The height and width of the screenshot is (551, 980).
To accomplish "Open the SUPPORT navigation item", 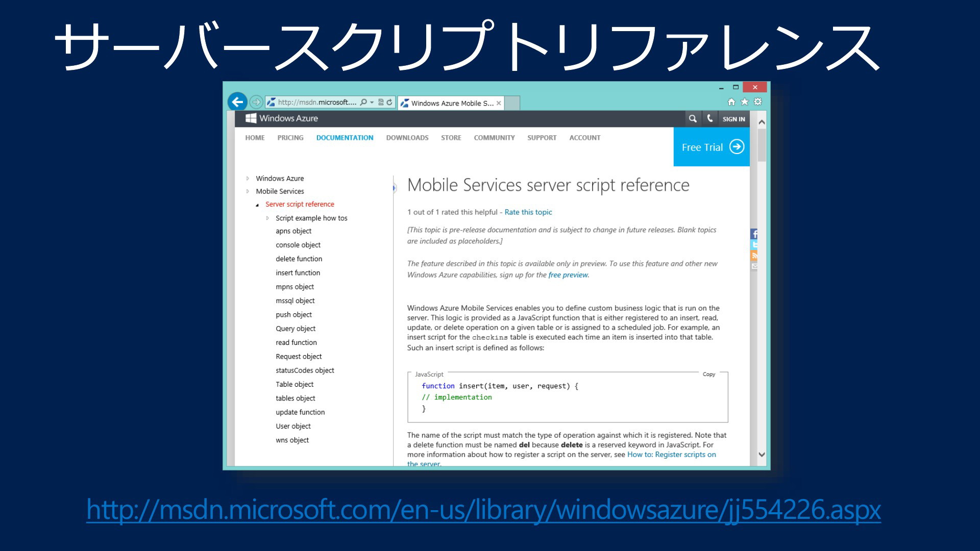I will [x=542, y=138].
